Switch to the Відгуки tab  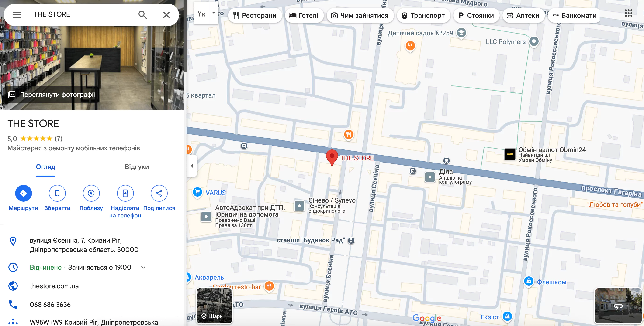(x=137, y=167)
